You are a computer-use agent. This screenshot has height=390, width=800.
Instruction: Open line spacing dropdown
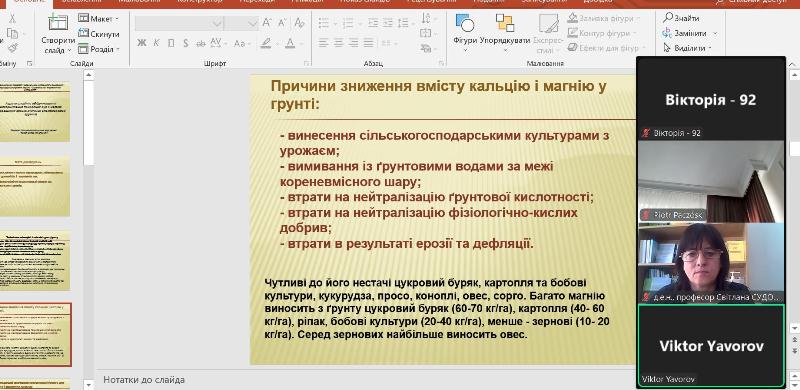[x=404, y=22]
